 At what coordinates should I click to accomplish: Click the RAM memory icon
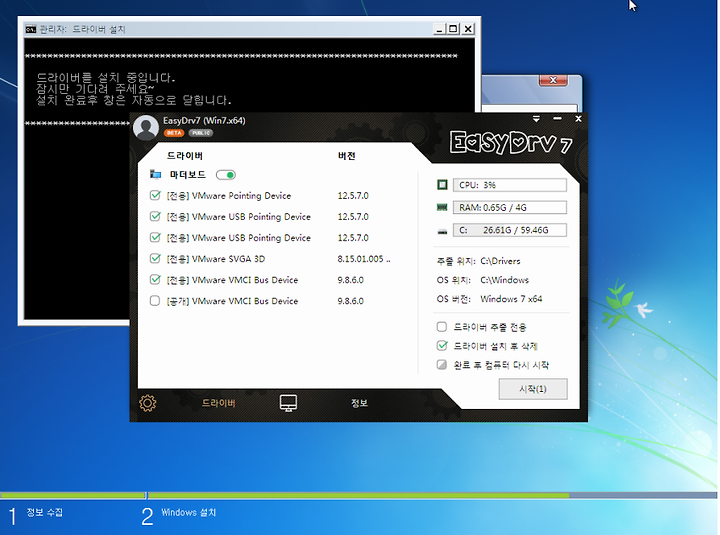(x=442, y=208)
